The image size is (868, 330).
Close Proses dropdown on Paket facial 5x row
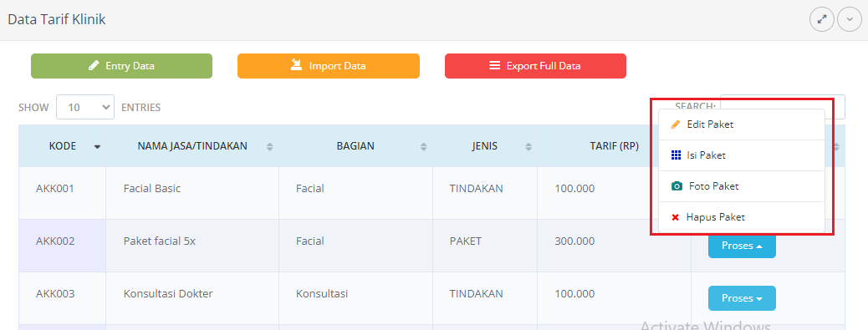tap(742, 246)
